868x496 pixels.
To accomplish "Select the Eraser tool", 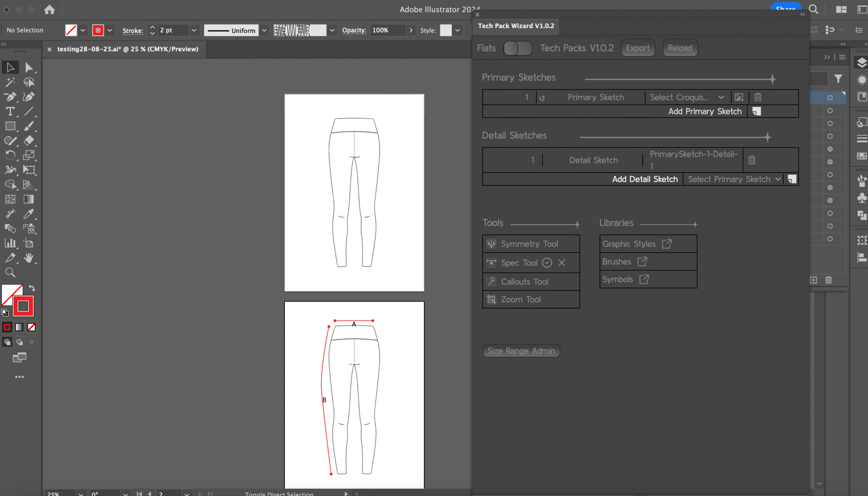I will (x=29, y=141).
